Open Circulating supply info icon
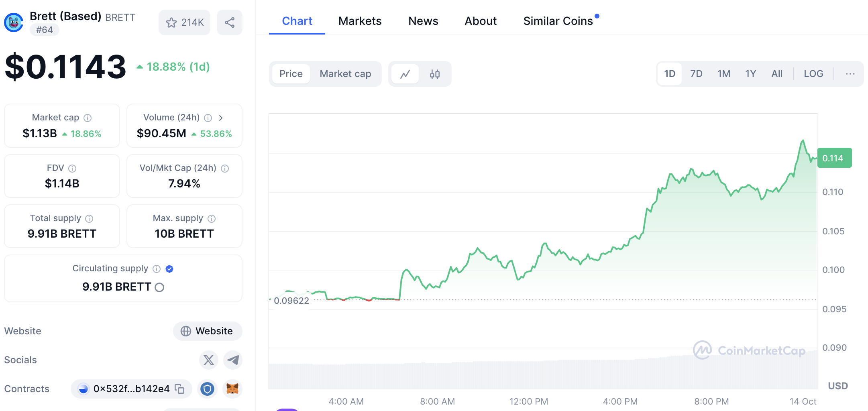 157,269
